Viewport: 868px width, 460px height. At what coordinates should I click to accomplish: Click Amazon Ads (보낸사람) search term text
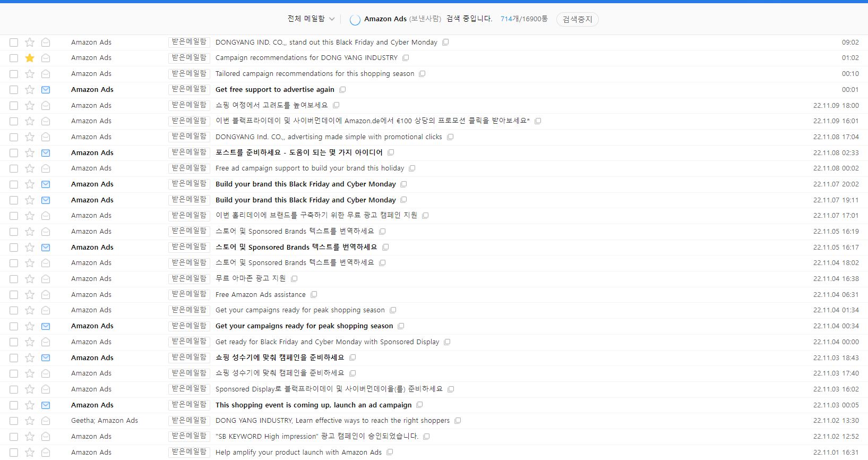pyautogui.click(x=402, y=19)
